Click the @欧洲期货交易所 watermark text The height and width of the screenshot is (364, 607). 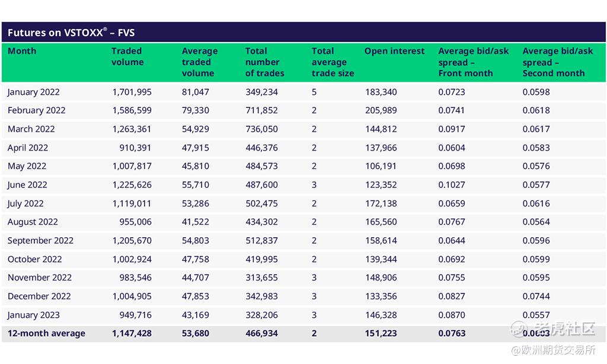(x=552, y=350)
